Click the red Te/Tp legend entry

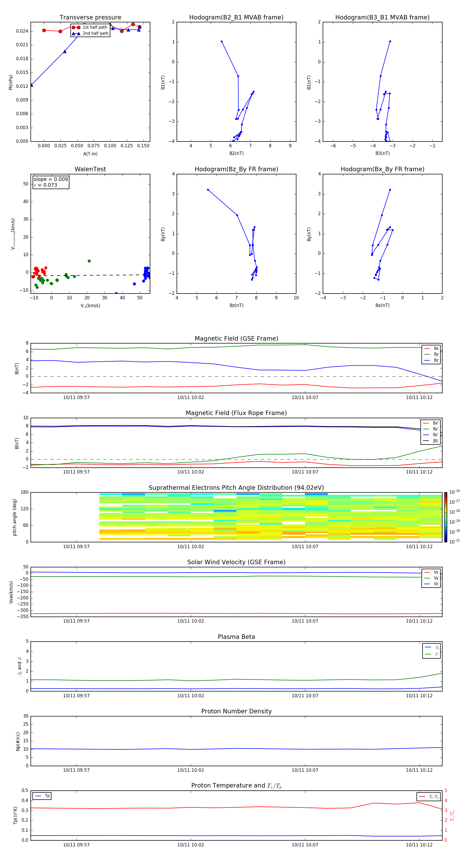(429, 796)
